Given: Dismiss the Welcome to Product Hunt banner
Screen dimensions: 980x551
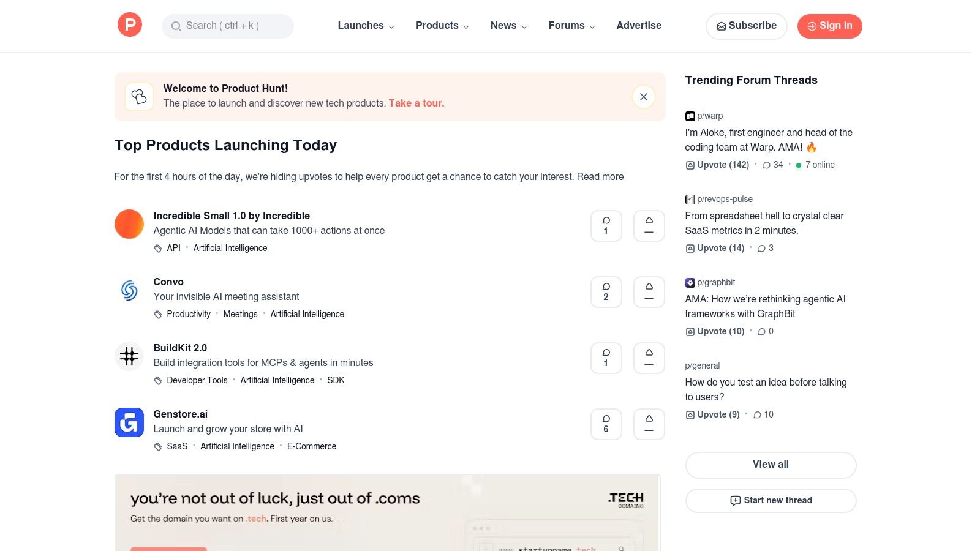Looking at the screenshot, I should pyautogui.click(x=644, y=97).
